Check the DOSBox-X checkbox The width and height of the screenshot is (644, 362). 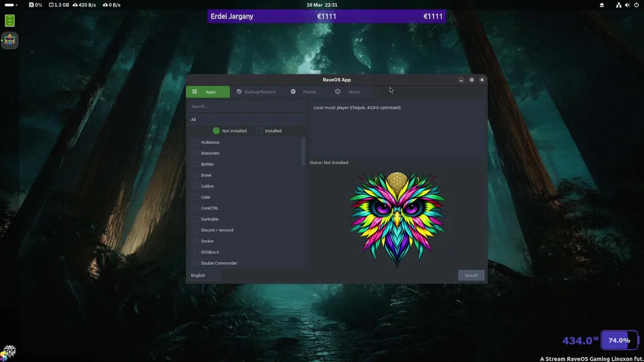point(197,252)
